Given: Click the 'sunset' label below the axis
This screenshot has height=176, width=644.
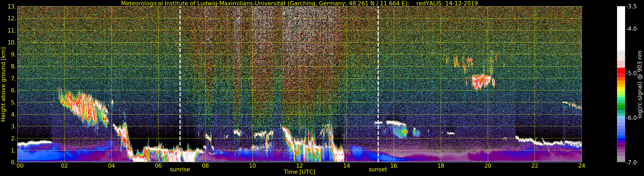Looking at the screenshot, I should 378,170.
